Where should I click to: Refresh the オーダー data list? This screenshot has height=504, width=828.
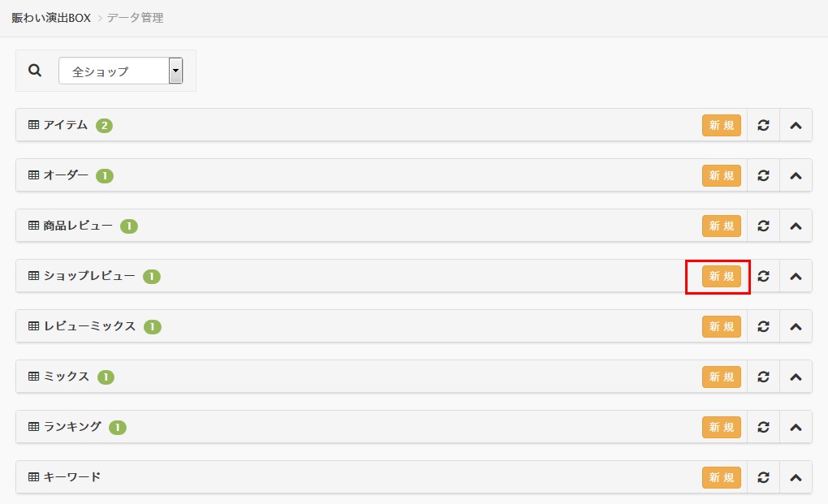pyautogui.click(x=763, y=175)
